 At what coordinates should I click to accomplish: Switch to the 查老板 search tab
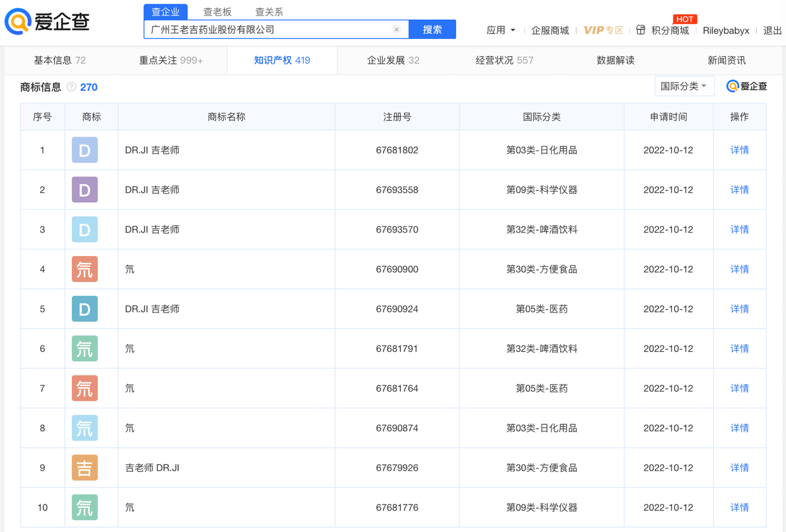pos(217,12)
